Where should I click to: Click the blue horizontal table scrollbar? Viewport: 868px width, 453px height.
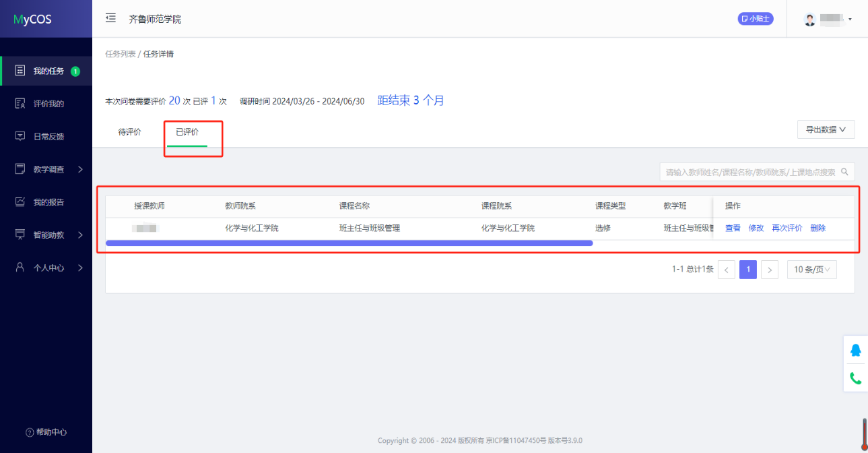[349, 243]
